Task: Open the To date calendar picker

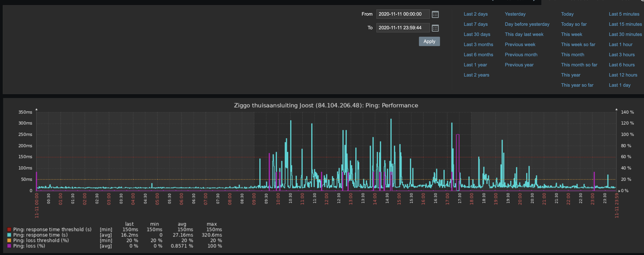Action: [x=435, y=28]
